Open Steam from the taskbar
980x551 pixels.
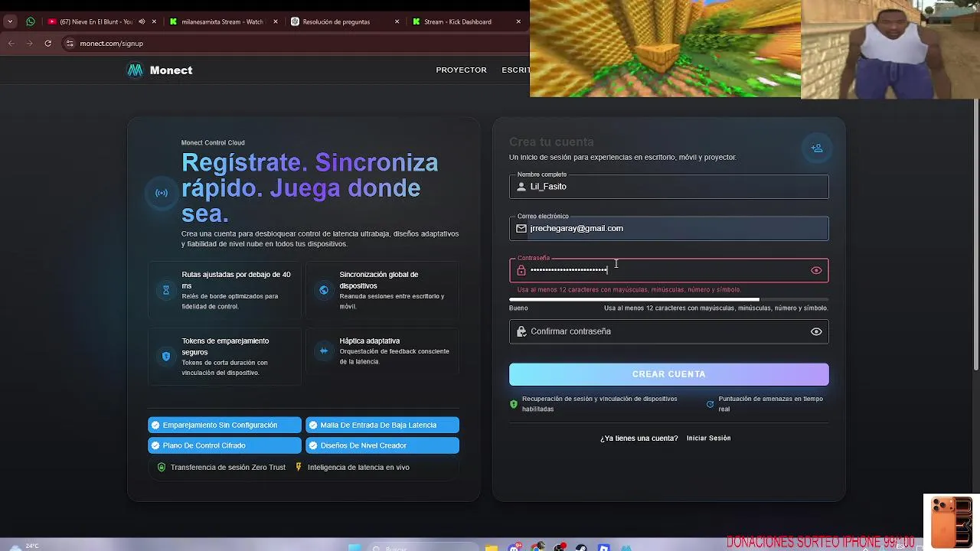click(x=582, y=548)
